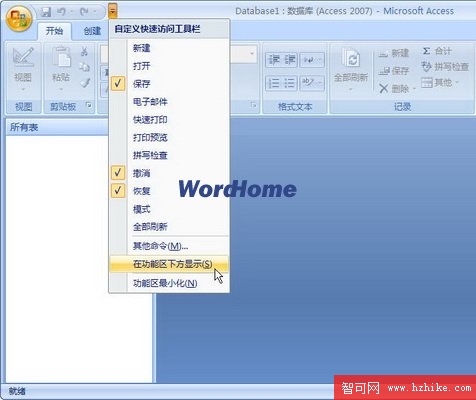Viewport: 476px width, 400px height.
Task: Expand the arrow below 全部刷新 in the ribbon
Action: click(351, 89)
